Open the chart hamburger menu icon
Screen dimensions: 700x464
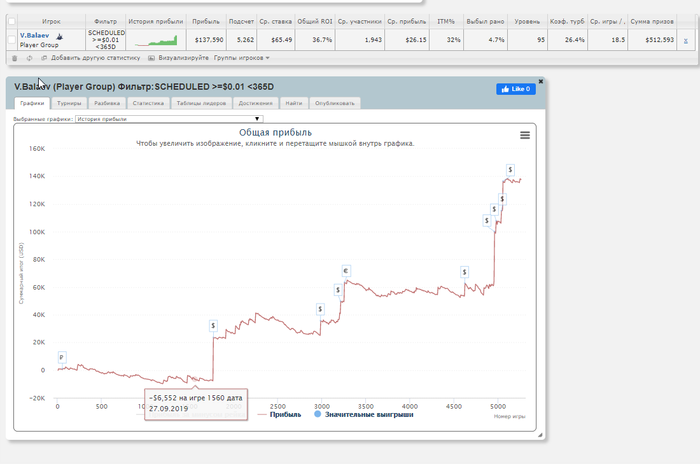pyautogui.click(x=525, y=135)
